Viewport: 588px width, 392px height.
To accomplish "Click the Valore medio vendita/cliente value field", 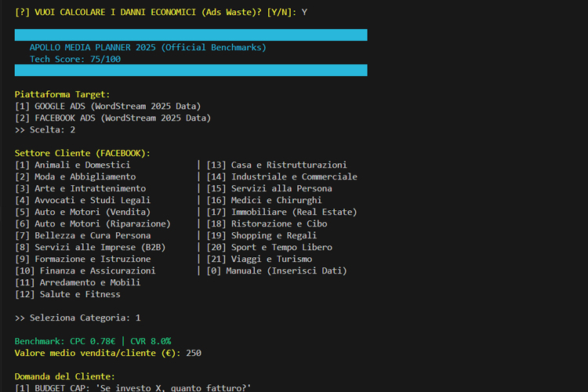I will 194,353.
